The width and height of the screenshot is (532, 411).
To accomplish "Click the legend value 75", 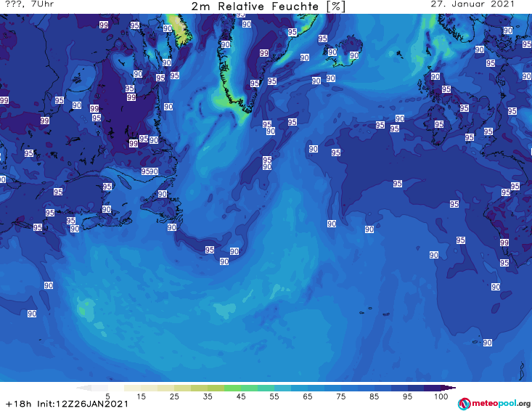I will 340,396.
